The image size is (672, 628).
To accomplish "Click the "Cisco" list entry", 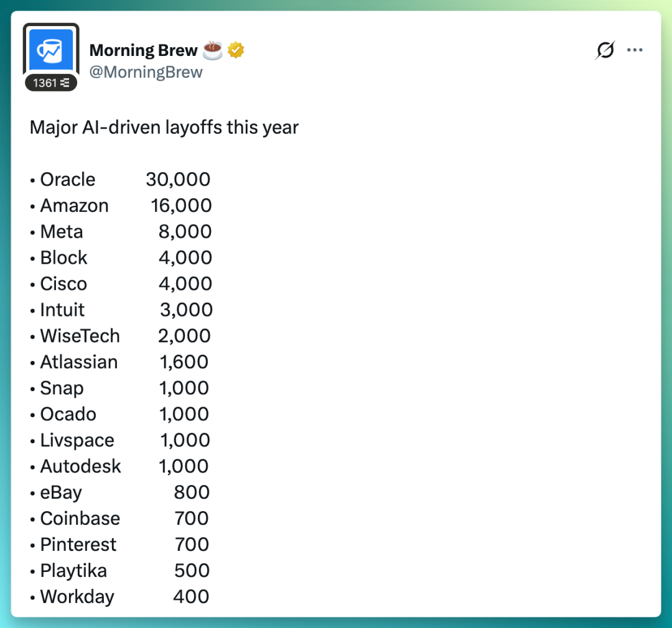I will pyautogui.click(x=64, y=284).
